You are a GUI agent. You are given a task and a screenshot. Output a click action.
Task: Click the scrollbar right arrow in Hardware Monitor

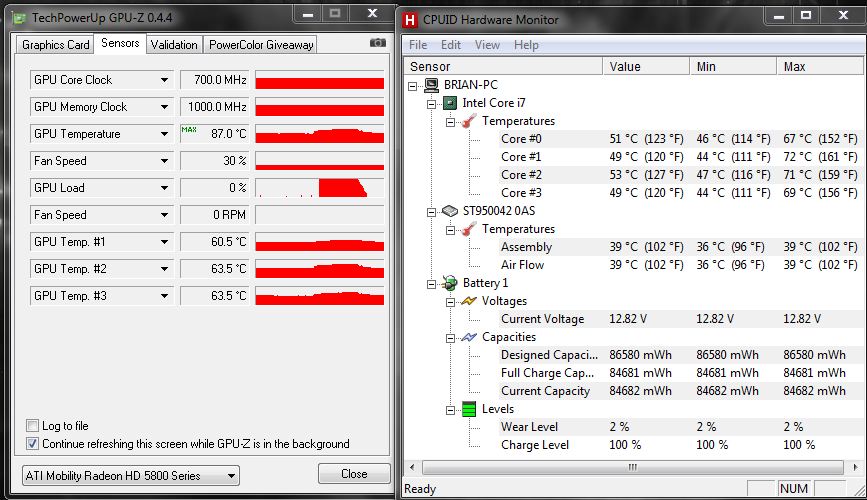coord(855,467)
